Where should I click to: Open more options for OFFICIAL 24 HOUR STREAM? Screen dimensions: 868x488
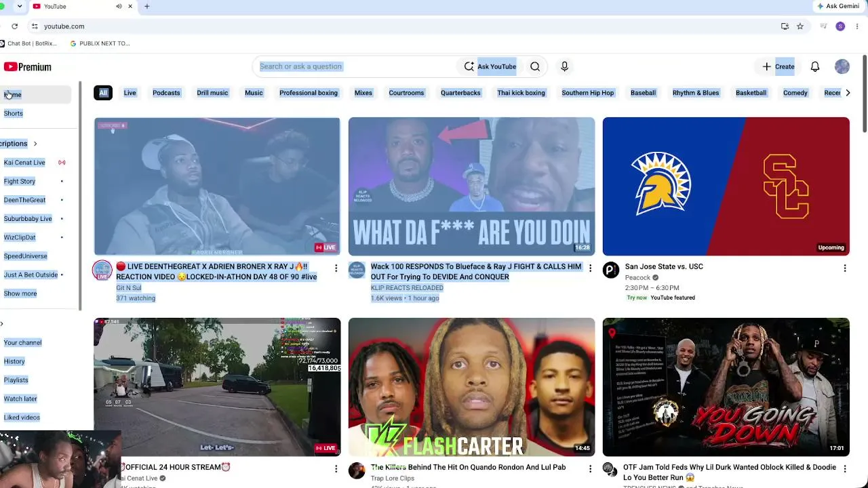[x=336, y=469]
